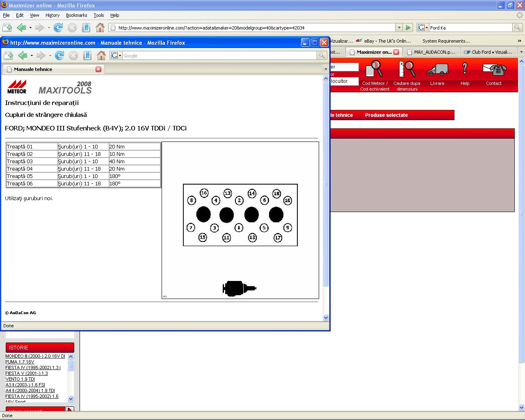This screenshot has width=525, height=420.
Task: Expand the search engine selector in popup
Action: (116, 55)
